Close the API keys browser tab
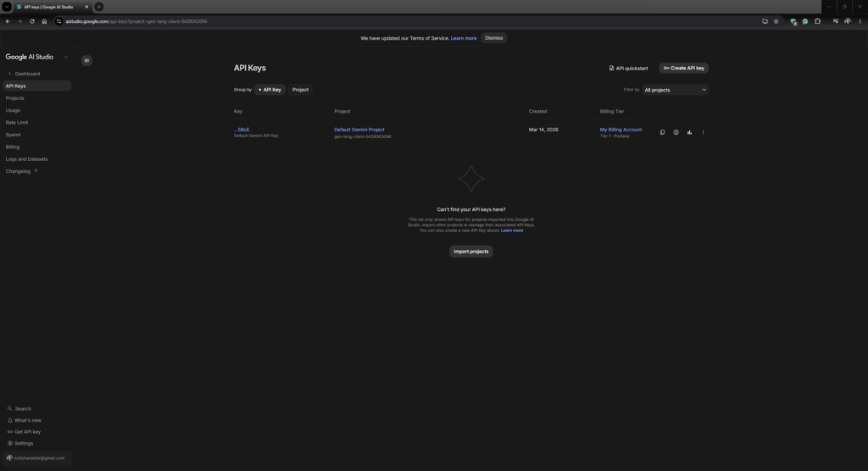 pos(86,7)
